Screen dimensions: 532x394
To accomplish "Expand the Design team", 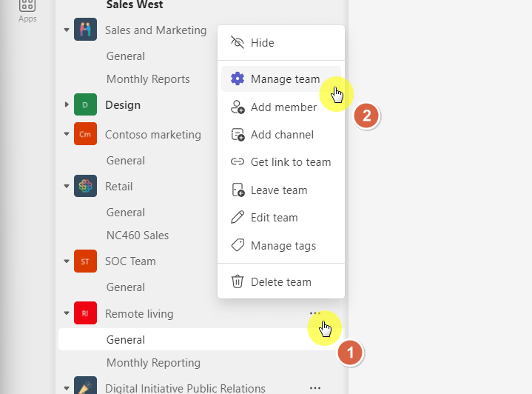I will (x=67, y=104).
